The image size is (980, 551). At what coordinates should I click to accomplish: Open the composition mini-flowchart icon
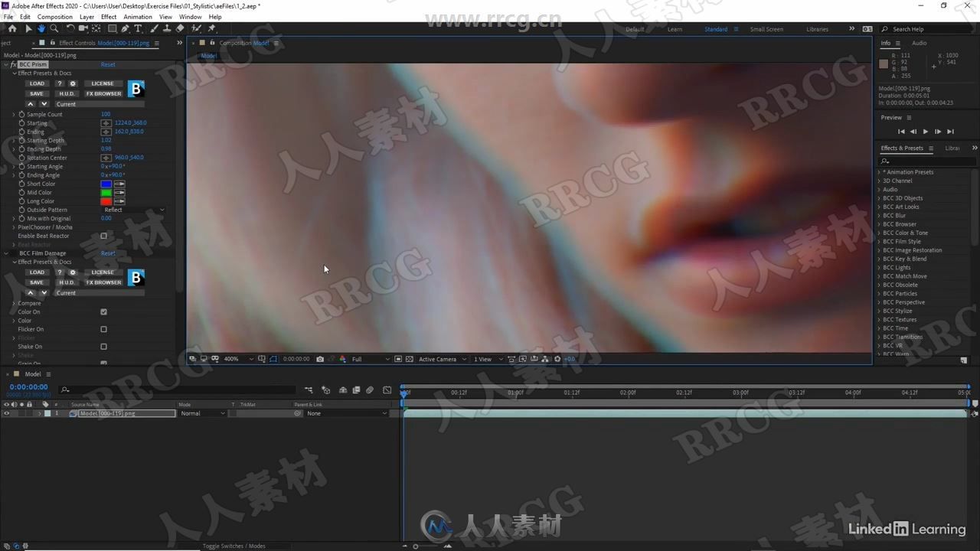[309, 390]
